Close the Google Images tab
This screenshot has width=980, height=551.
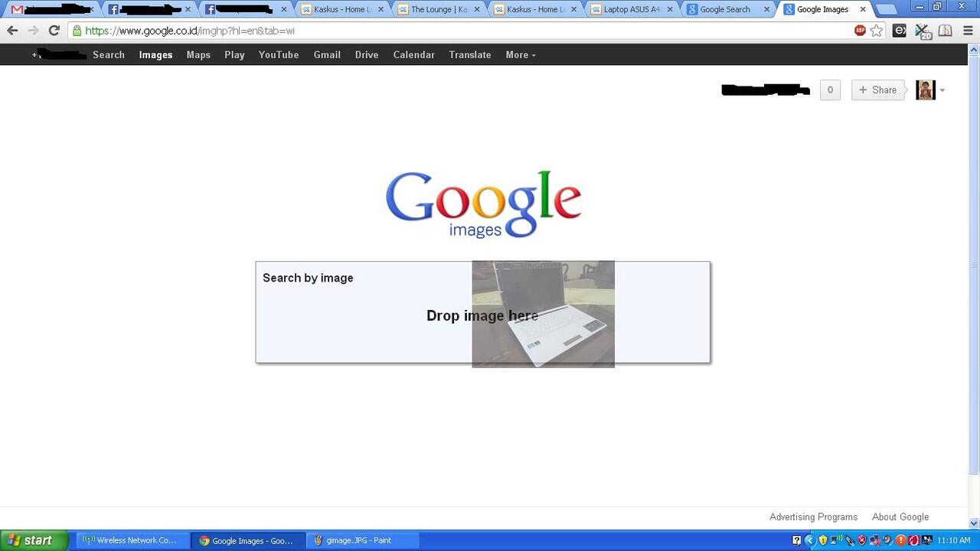[863, 9]
